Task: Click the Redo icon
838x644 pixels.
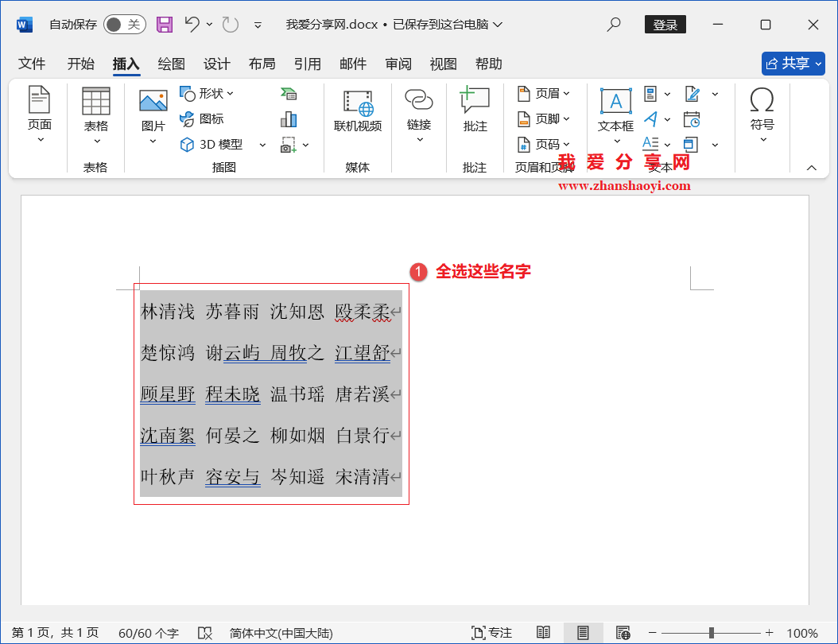Action: tap(231, 25)
